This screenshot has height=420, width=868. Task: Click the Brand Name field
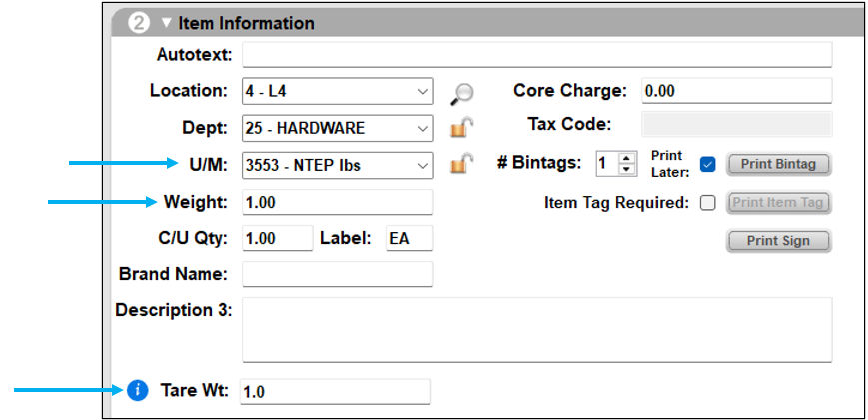pos(337,274)
